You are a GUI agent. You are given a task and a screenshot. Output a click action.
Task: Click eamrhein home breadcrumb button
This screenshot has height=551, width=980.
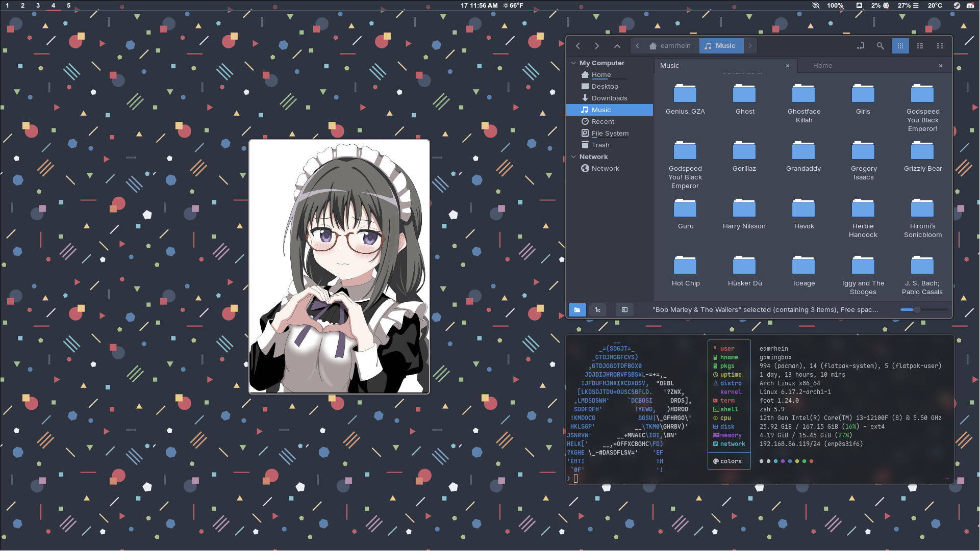click(x=670, y=46)
